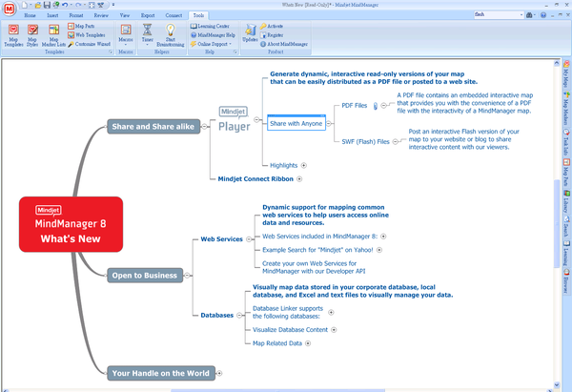The width and height of the screenshot is (572, 392).
Task: Open About MindManager
Action: click(284, 44)
